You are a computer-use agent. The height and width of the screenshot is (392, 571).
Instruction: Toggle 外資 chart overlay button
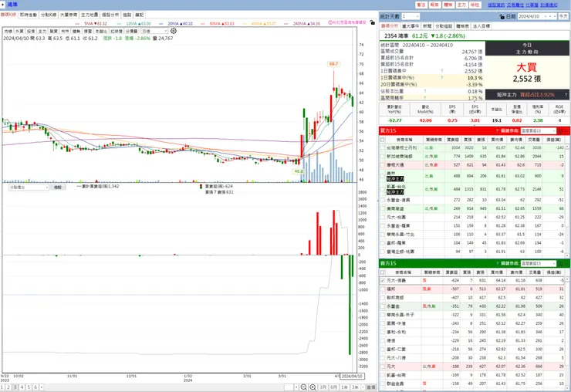tap(19, 32)
